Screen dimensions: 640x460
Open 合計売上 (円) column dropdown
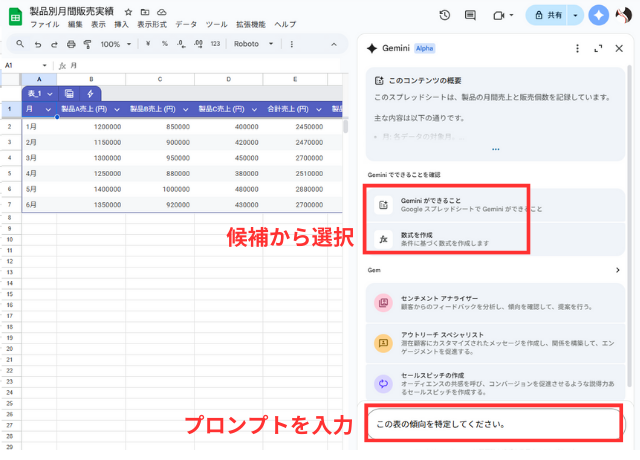(x=318, y=109)
